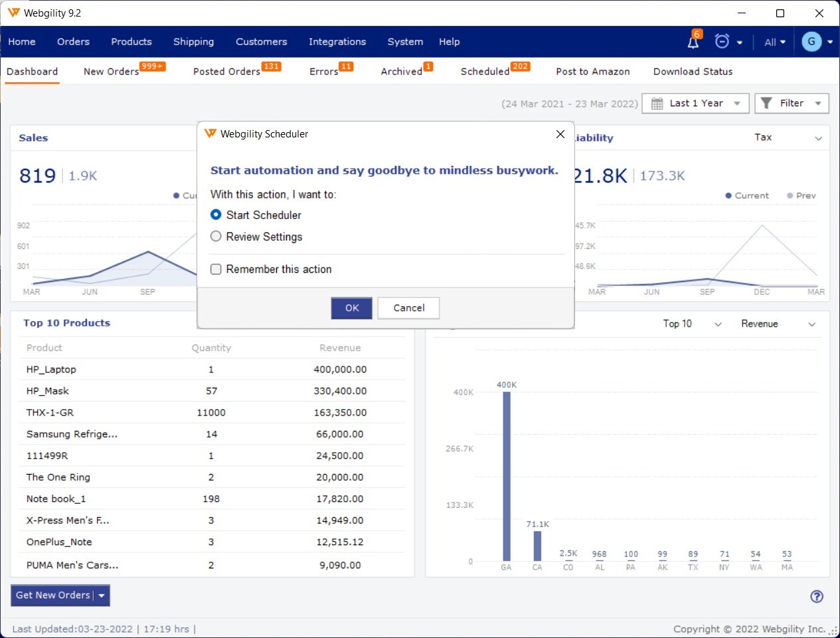Switch to the Errors tab

click(x=324, y=71)
